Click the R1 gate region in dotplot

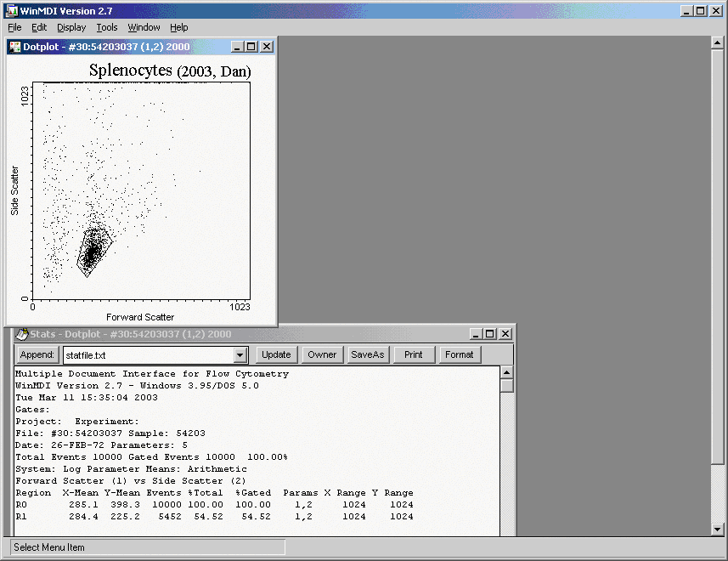coord(93,252)
